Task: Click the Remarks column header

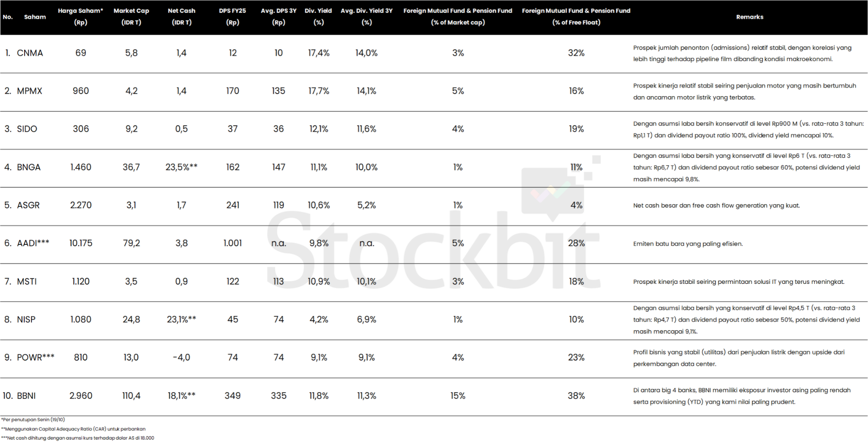Action: (x=749, y=17)
